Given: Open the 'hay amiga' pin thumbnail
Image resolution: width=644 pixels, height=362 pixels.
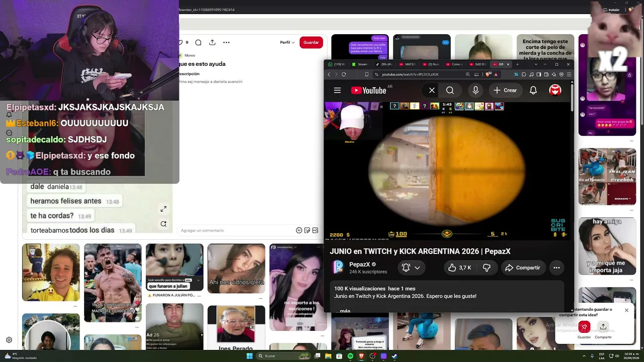Looking at the screenshot, I should 607,246.
